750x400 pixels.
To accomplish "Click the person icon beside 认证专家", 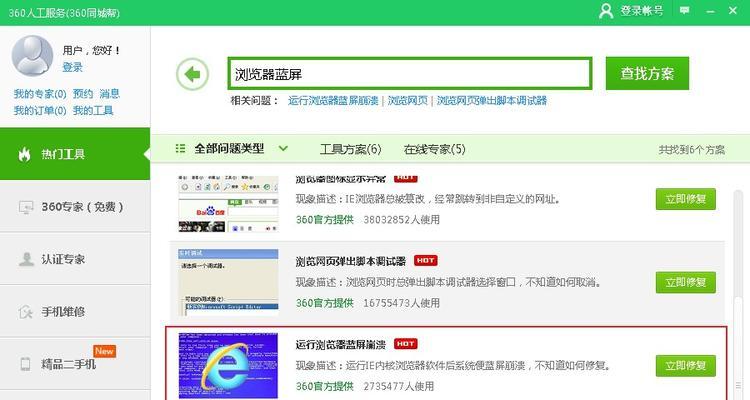I will point(26,259).
